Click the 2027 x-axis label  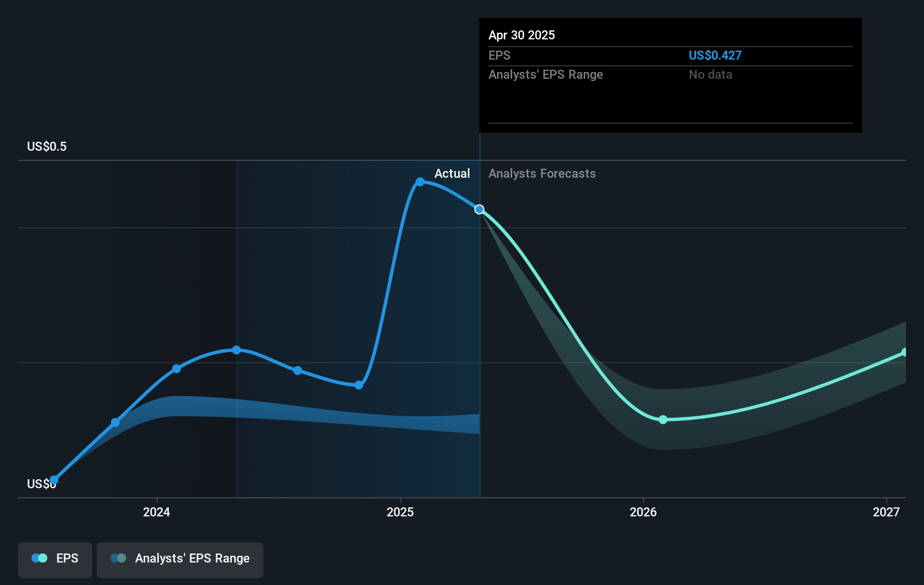(886, 512)
